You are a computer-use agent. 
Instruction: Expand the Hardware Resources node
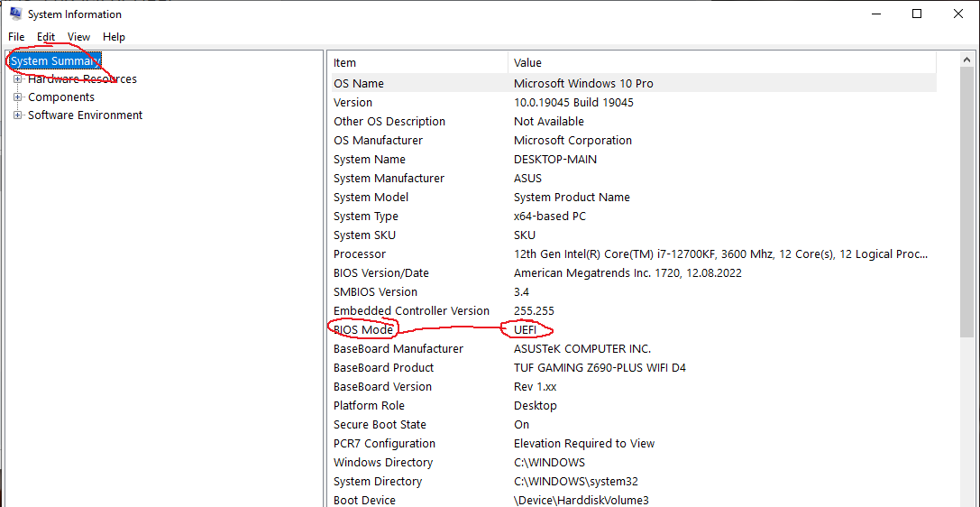17,79
